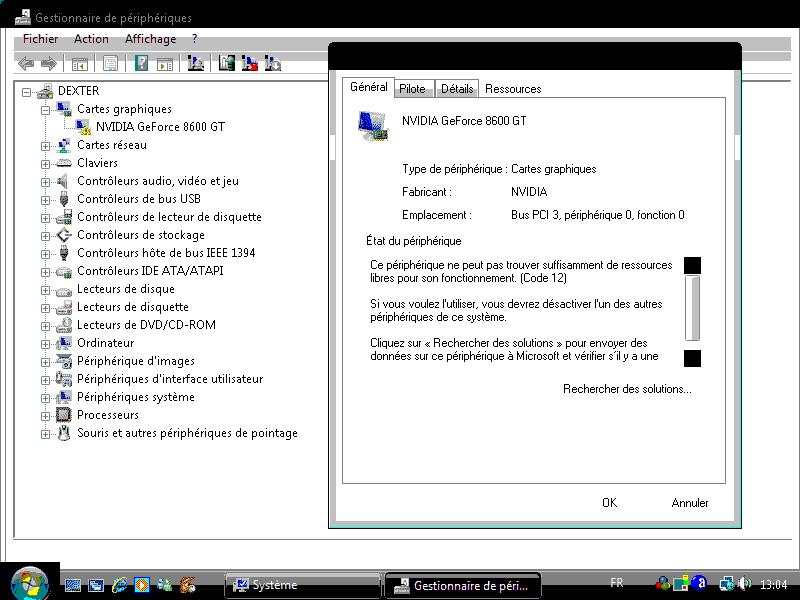
Task: Select Contrôleurs hôte de bus IEEE 1394
Action: 166,253
